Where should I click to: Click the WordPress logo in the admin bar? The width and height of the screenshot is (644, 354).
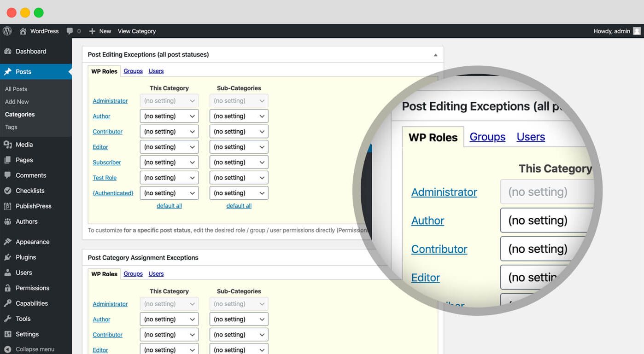[7, 31]
